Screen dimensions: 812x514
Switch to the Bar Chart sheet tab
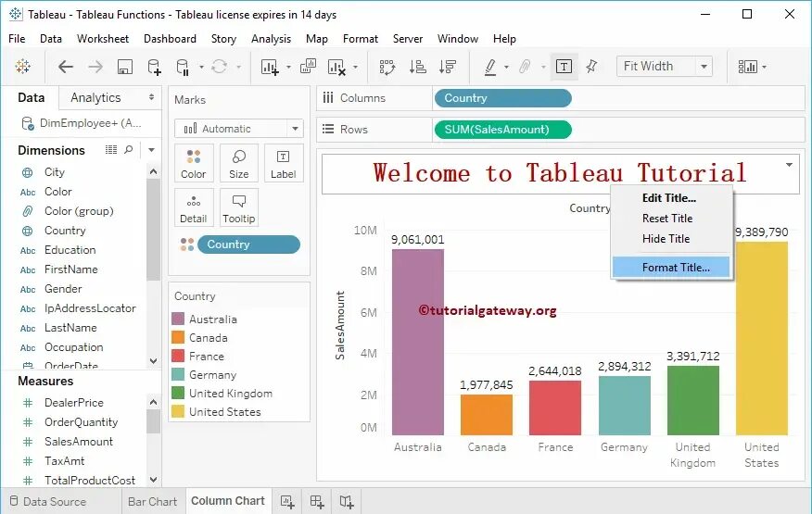152,502
